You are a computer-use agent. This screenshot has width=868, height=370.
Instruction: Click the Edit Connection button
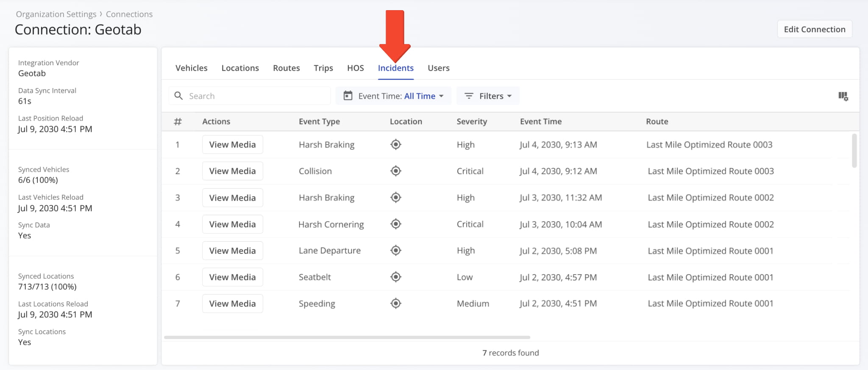pyautogui.click(x=815, y=29)
